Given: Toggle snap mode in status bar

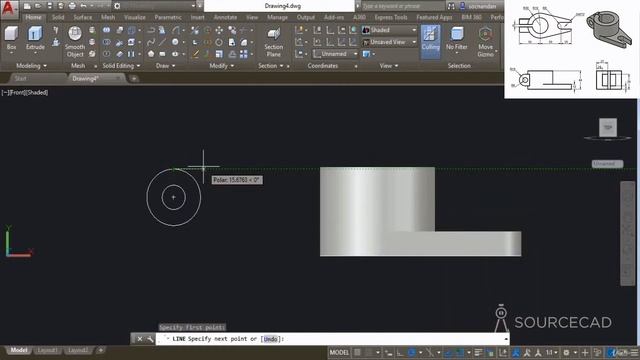Looking at the screenshot, I should (369, 352).
